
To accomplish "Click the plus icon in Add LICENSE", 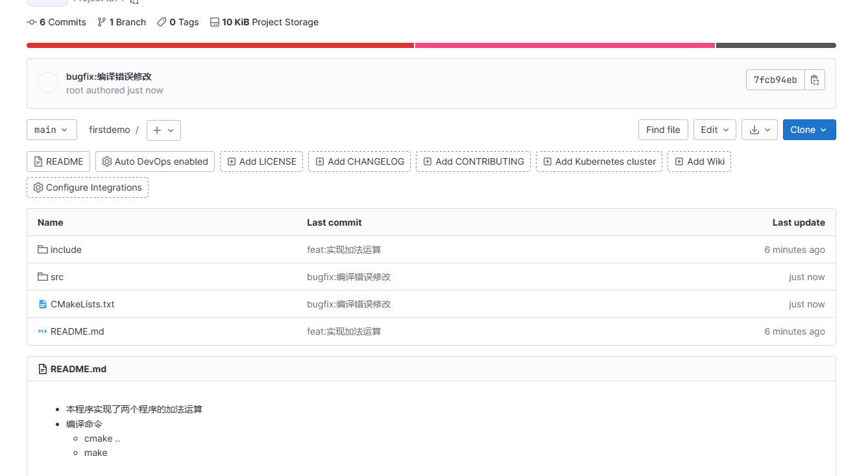I will point(232,161).
